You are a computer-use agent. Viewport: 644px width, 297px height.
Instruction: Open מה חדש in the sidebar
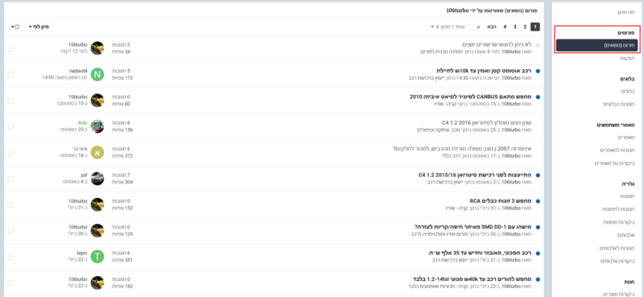626,12
